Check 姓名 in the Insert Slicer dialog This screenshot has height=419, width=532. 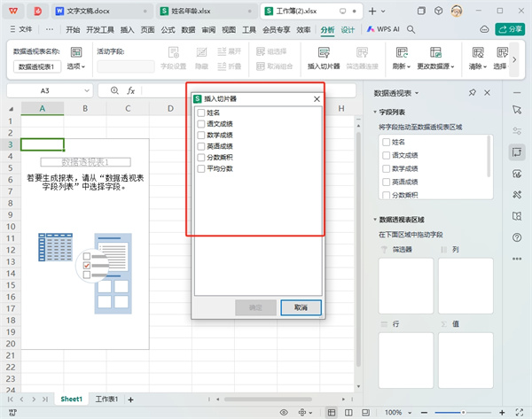coord(201,113)
